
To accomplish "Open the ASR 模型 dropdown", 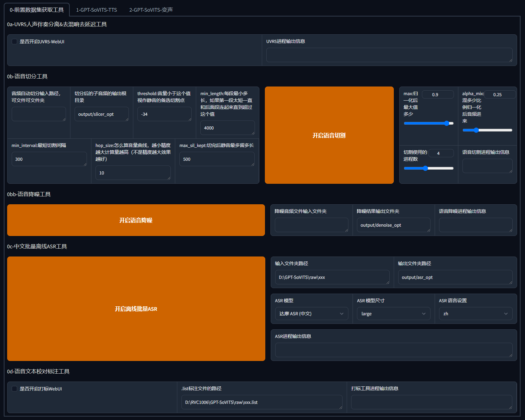I will (312, 314).
